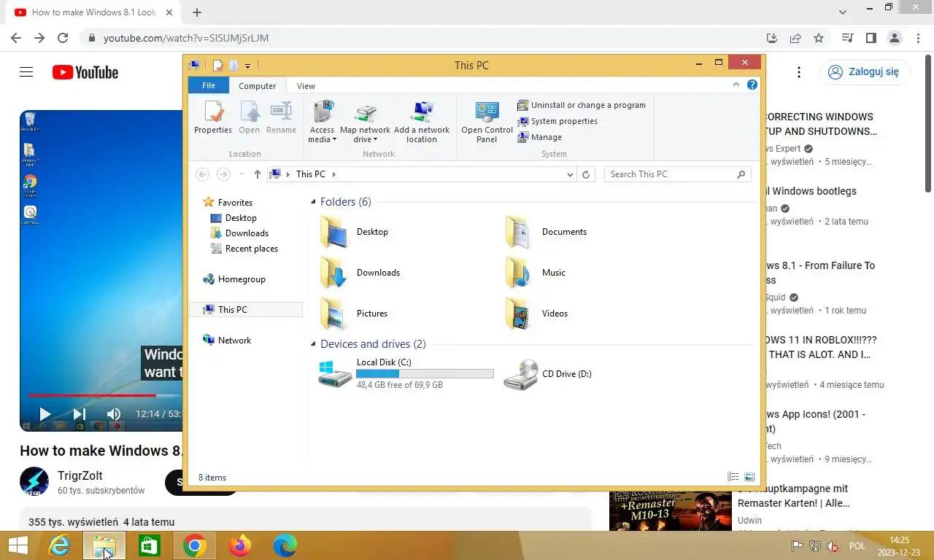
Task: Open Firefox from the taskbar
Action: 239,545
